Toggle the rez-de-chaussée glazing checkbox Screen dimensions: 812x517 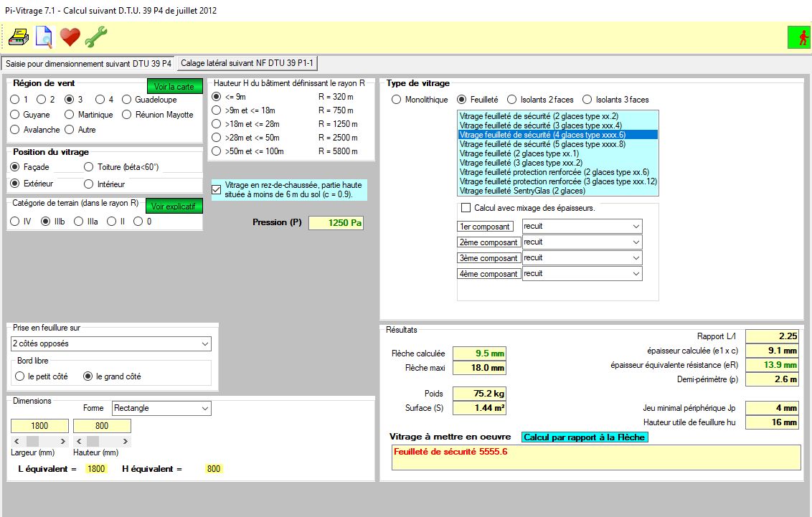217,189
